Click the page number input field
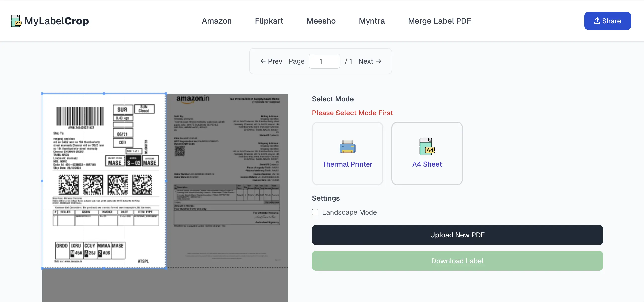644x302 pixels. (x=324, y=61)
